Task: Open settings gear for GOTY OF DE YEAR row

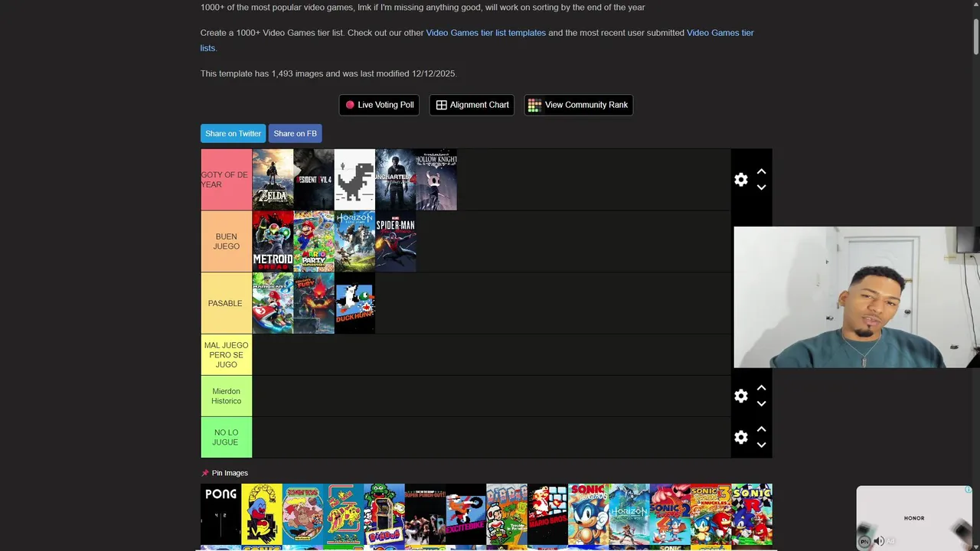Action: pos(740,179)
